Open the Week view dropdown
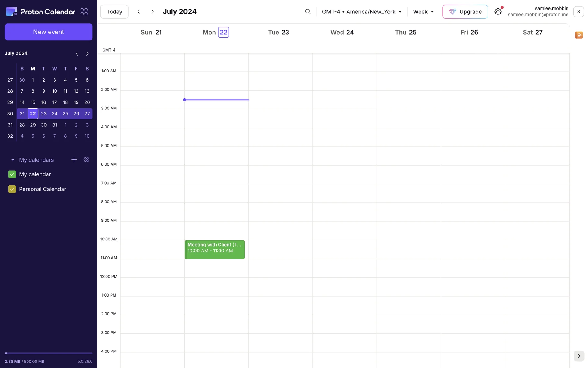588x368 pixels. click(423, 12)
